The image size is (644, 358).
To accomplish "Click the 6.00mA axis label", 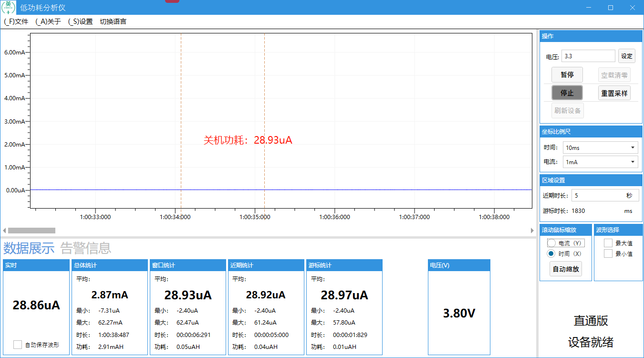I will pyautogui.click(x=15, y=52).
